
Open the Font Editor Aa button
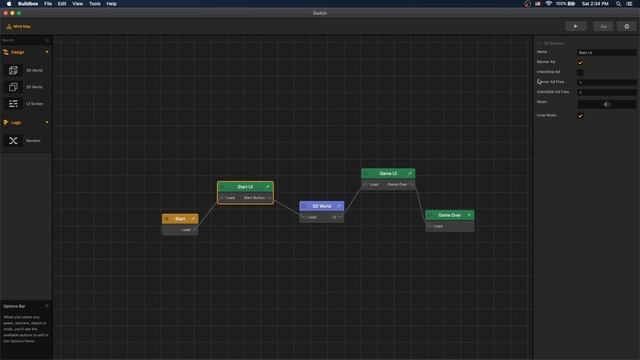[603, 27]
